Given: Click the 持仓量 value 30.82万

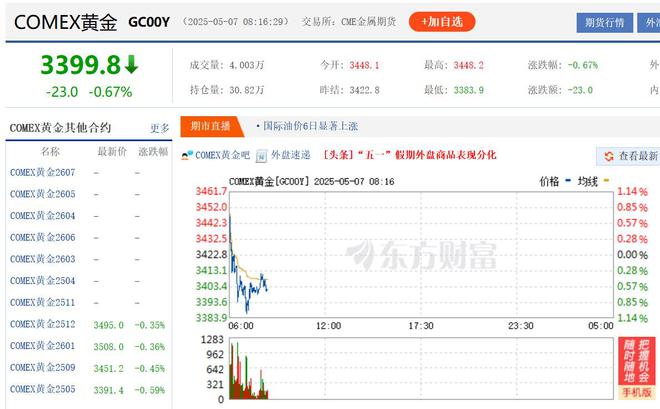Looking at the screenshot, I should 247,90.
